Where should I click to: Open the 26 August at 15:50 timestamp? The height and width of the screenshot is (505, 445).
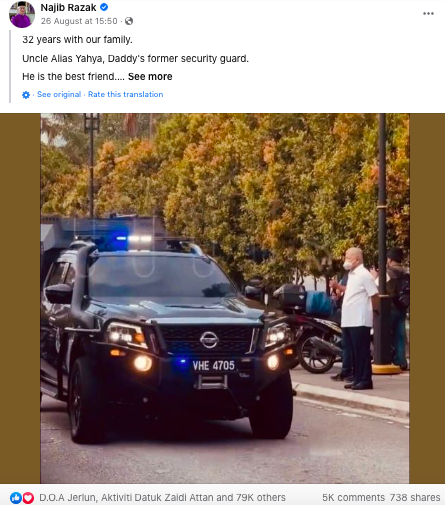(79, 21)
